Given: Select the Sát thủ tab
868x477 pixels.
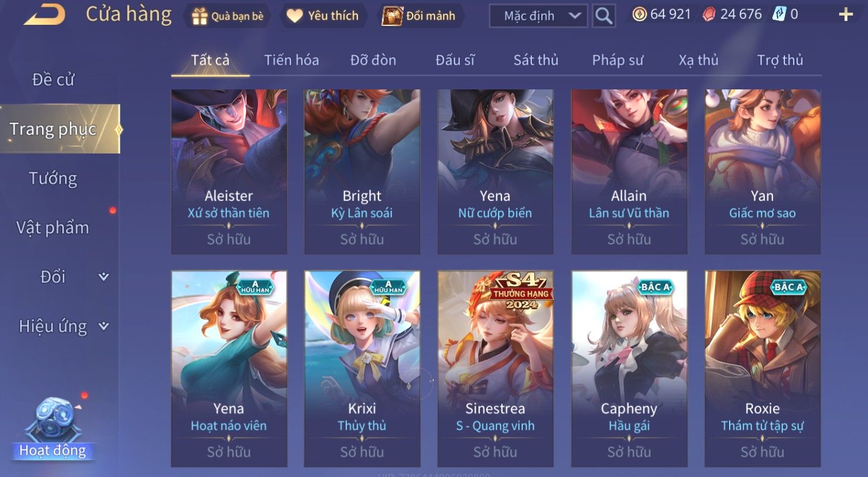Looking at the screenshot, I should [535, 60].
